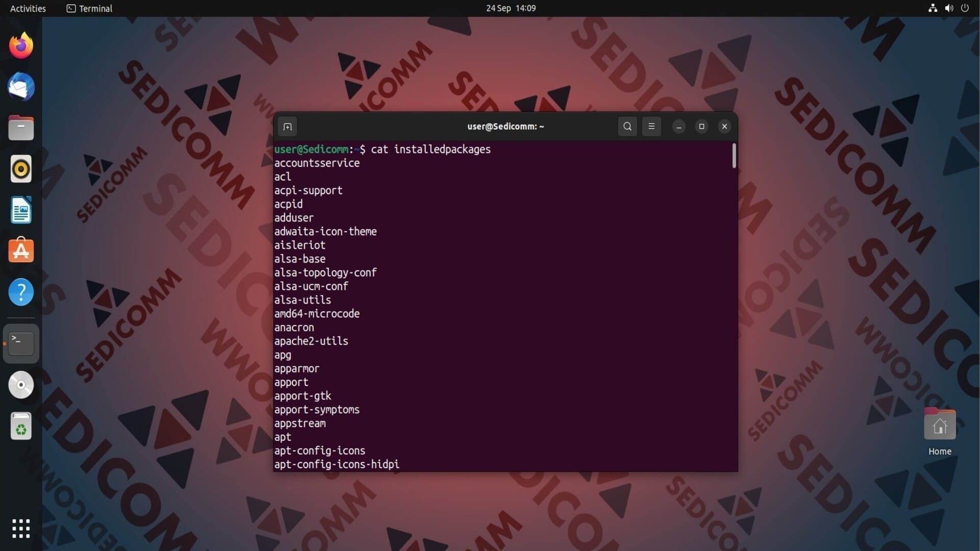Viewport: 980px width, 551px height.
Task: Open the terminal hamburger menu
Action: [651, 127]
